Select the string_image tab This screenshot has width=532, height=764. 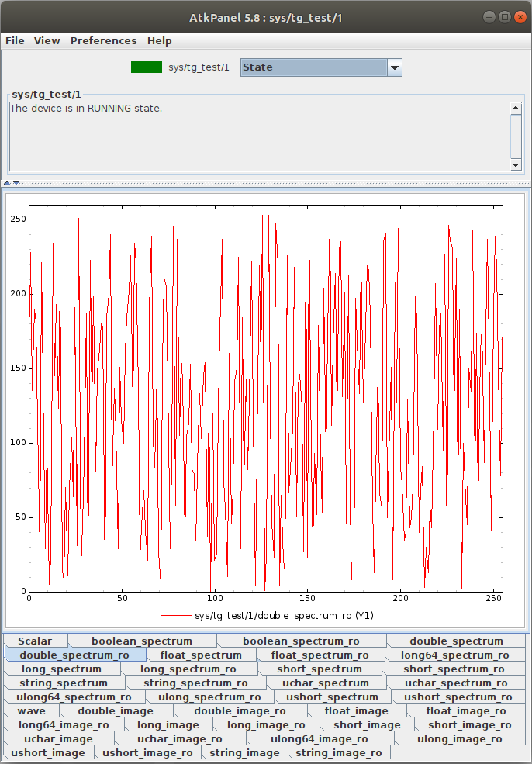(244, 753)
